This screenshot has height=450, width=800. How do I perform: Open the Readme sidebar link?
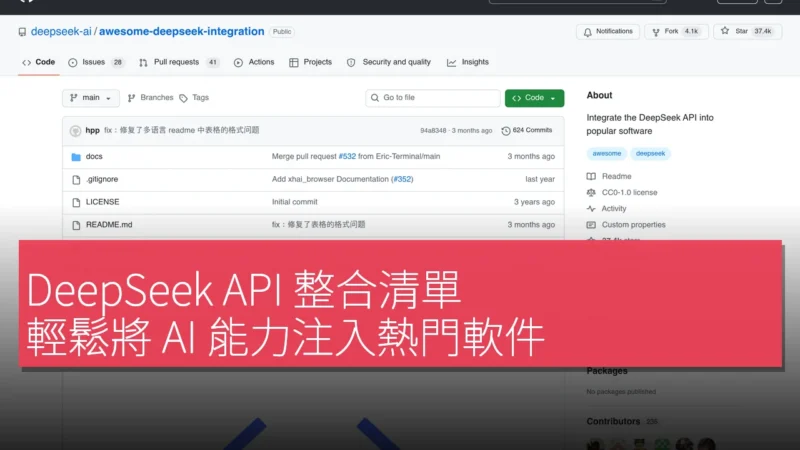616,177
